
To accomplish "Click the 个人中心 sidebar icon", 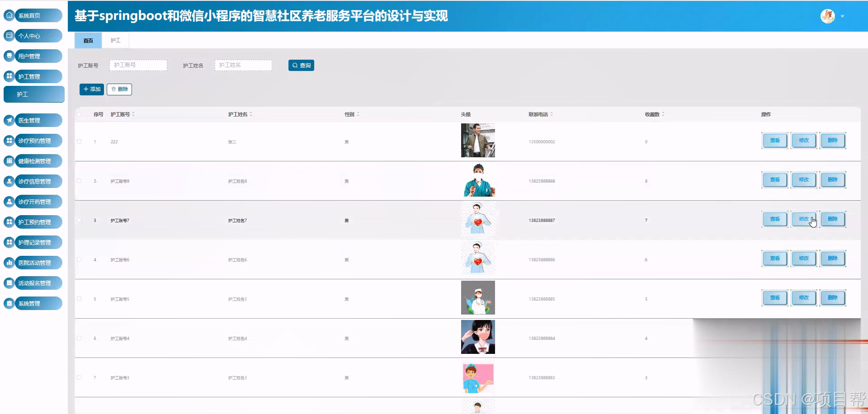I will 9,35.
